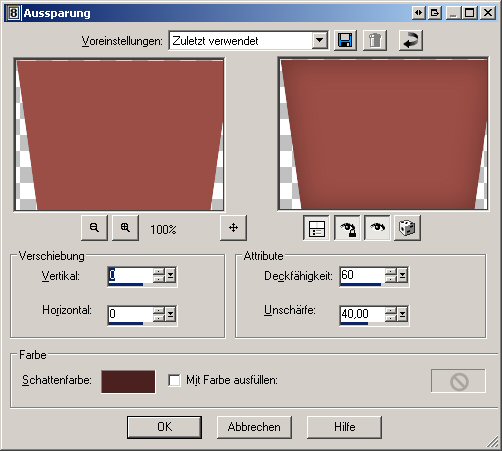Reset to defaults with curved arrow icon
The height and width of the screenshot is (451, 502).
point(411,41)
